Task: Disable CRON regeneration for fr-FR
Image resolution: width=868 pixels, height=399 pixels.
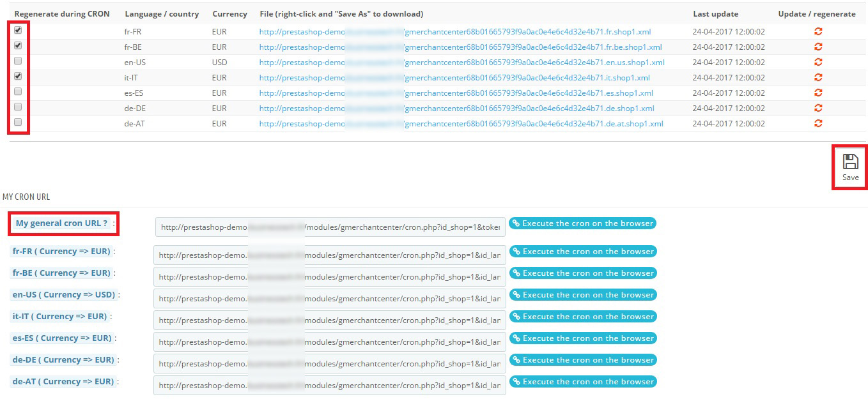Action: pyautogui.click(x=18, y=29)
